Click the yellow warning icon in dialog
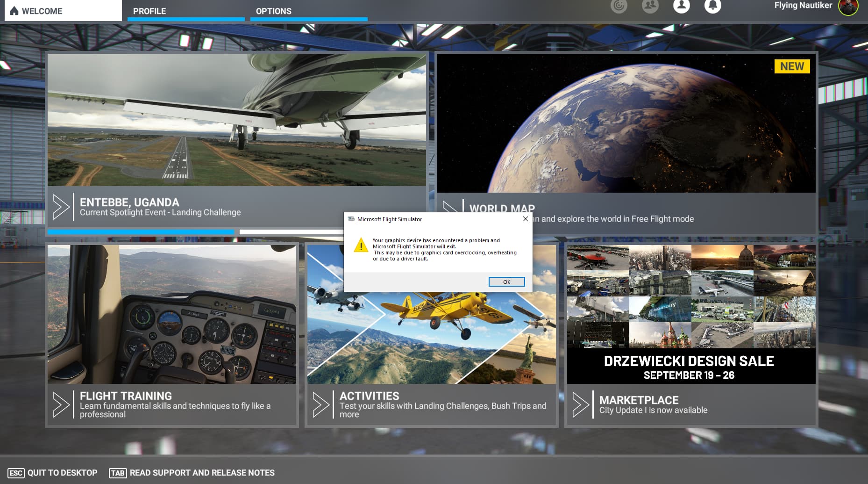The width and height of the screenshot is (868, 484). pyautogui.click(x=361, y=246)
